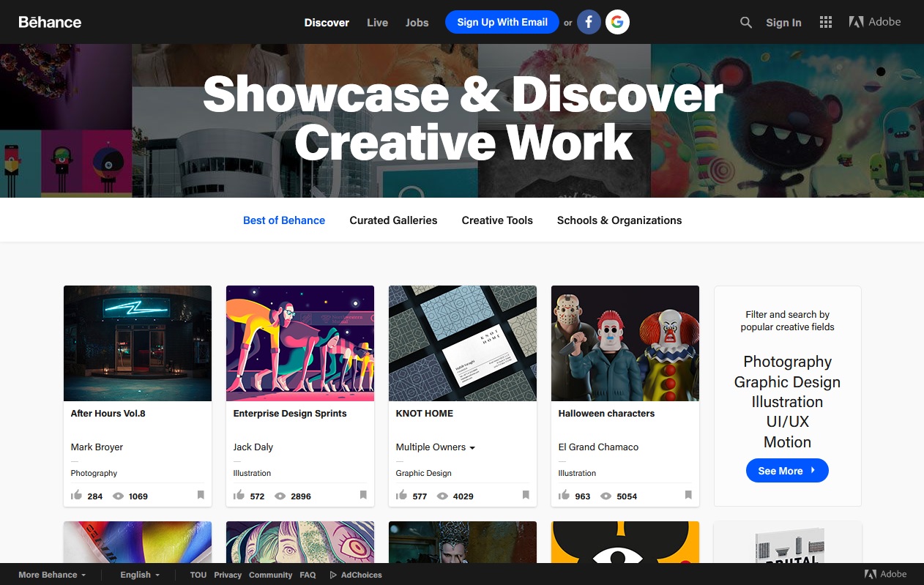The image size is (924, 585).
Task: Click the views eye icon on Halloween characters
Action: [606, 496]
